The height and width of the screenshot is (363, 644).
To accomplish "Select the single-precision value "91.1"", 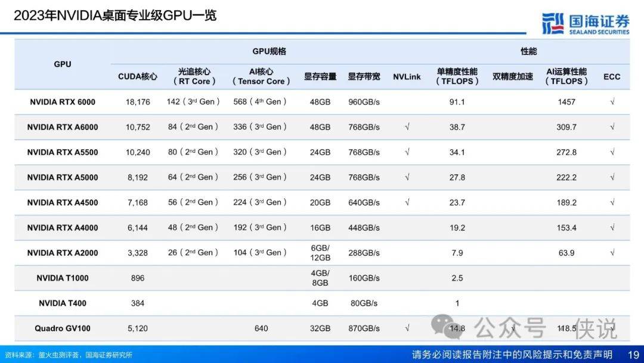I will [x=457, y=102].
